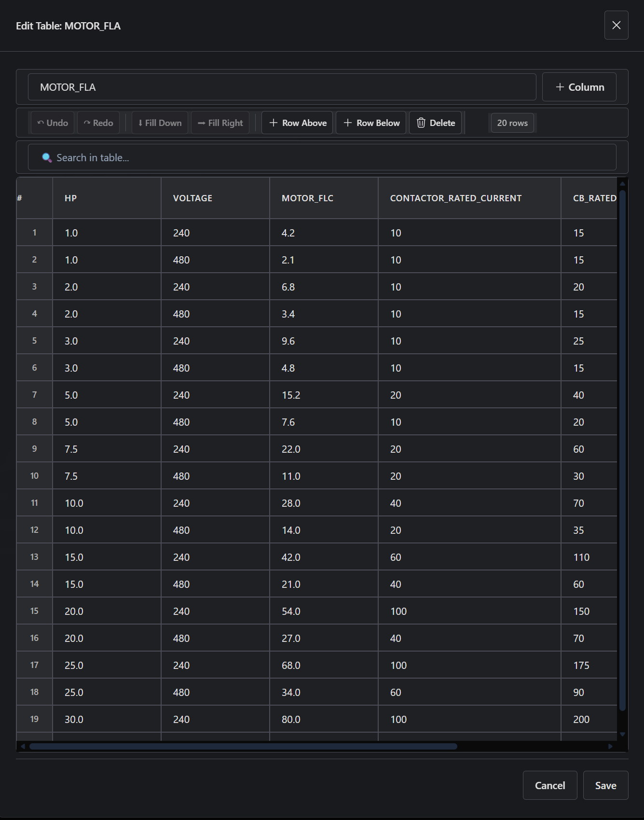Click the vertical scrollbar thumb
The image size is (644, 820).
622,450
